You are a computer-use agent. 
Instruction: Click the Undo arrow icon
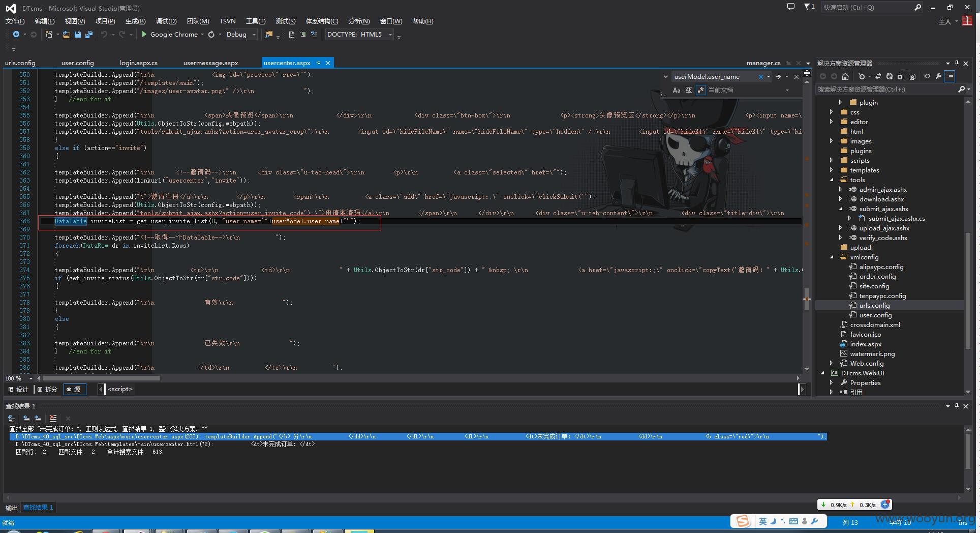click(x=104, y=35)
